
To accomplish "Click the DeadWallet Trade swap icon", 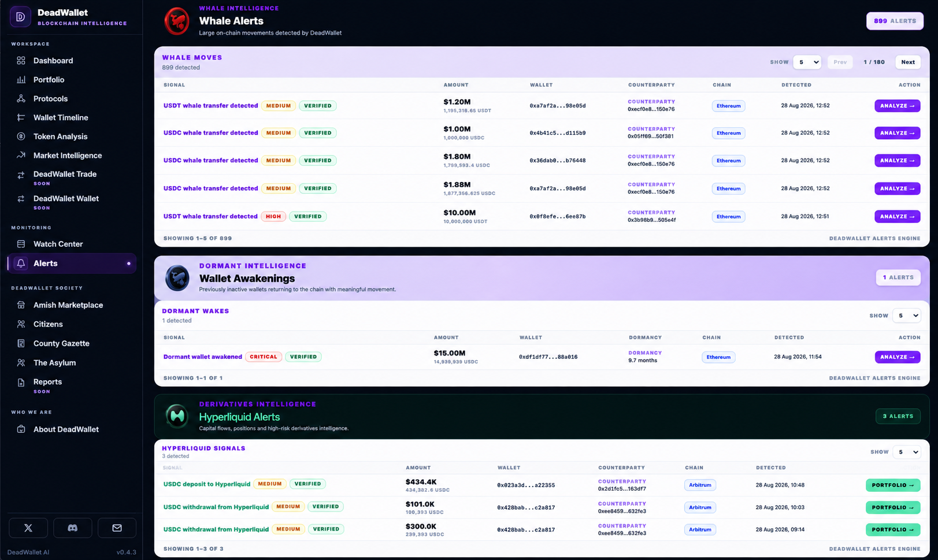I will click(x=21, y=175).
